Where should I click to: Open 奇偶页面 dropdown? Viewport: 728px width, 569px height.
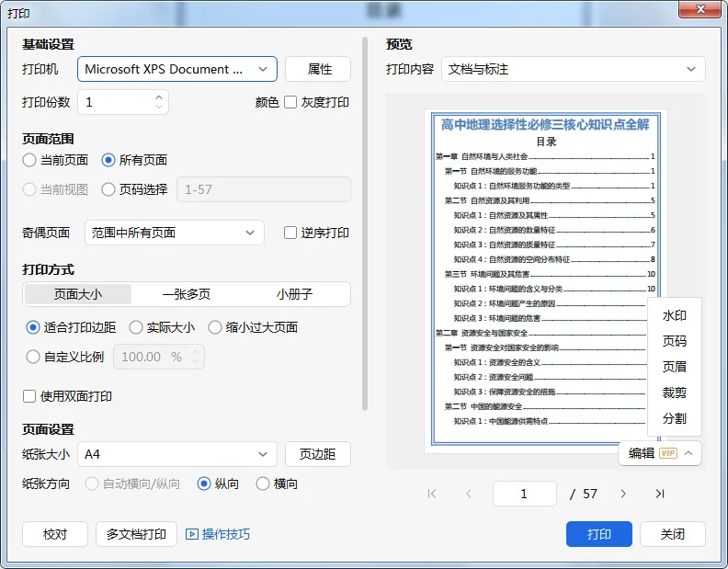(175, 233)
